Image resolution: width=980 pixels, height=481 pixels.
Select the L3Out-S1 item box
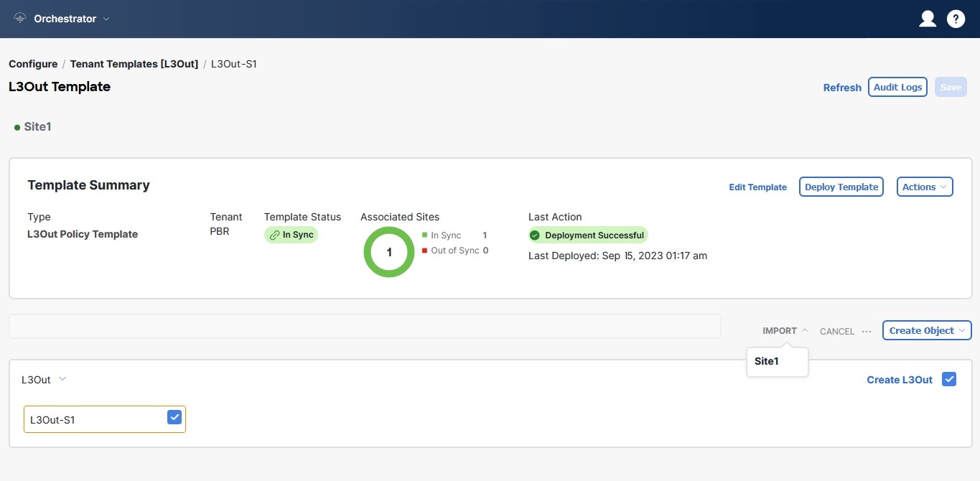coord(105,419)
